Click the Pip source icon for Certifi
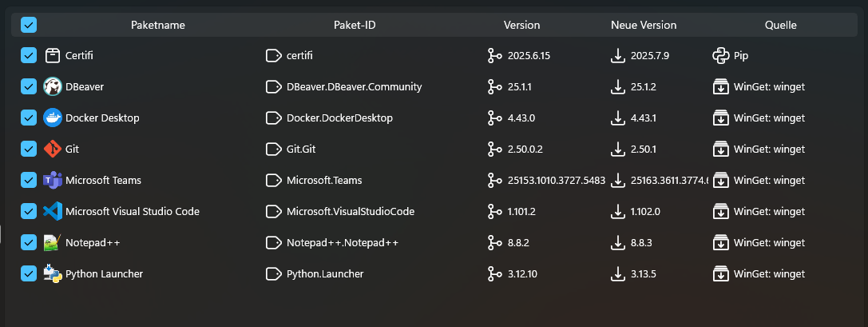This screenshot has height=327, width=868. (x=719, y=56)
